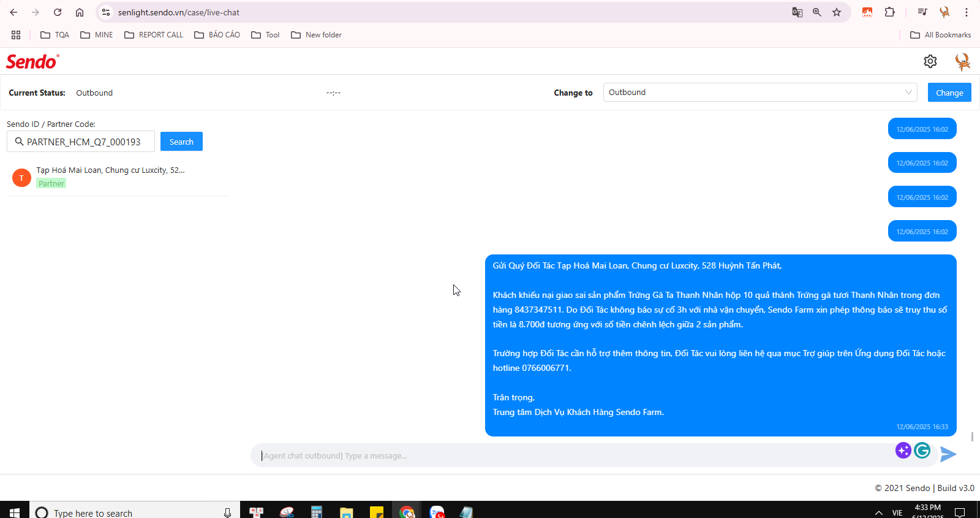Click the browser Home icon
980x518 pixels.
[80, 12]
